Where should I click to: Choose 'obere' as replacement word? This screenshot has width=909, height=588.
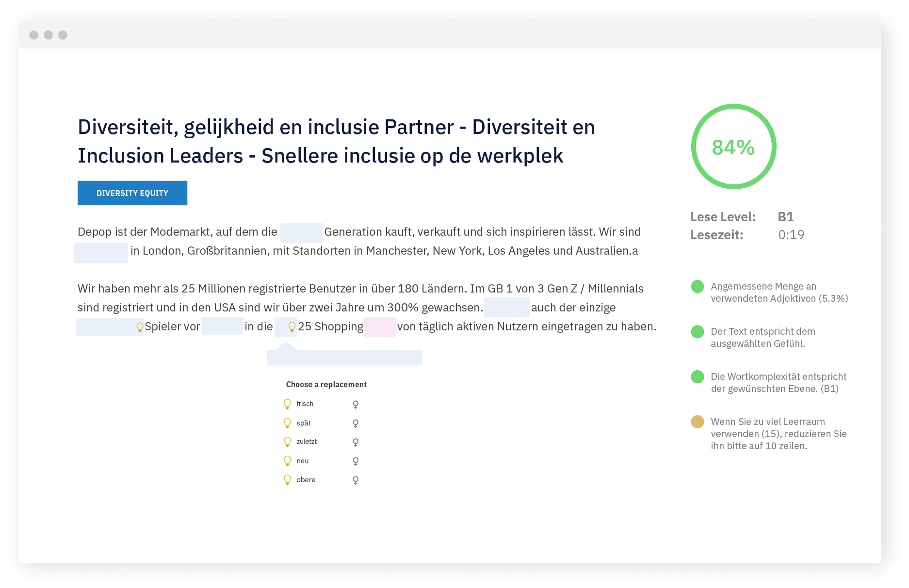click(306, 480)
